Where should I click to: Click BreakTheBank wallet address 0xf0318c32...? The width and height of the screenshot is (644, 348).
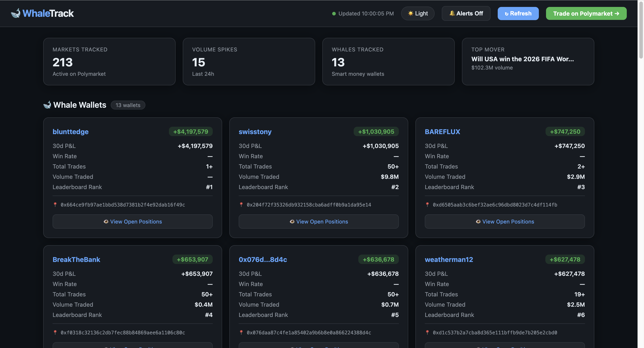(x=123, y=333)
